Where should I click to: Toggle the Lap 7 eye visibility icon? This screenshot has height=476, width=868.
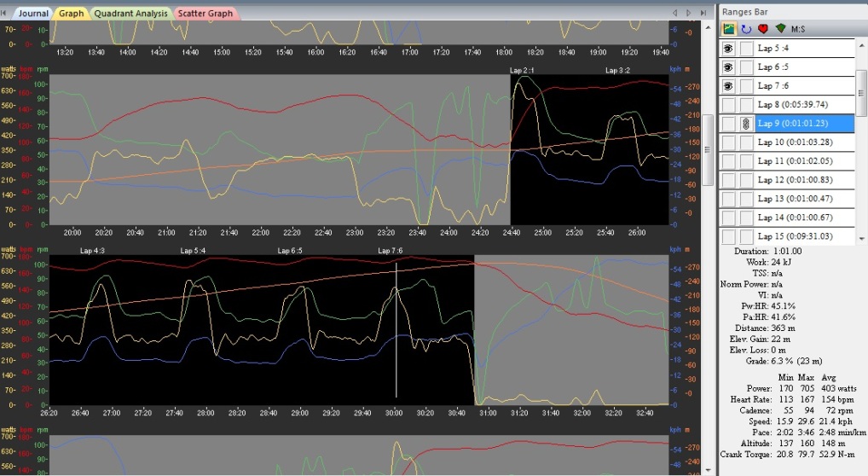tap(728, 86)
